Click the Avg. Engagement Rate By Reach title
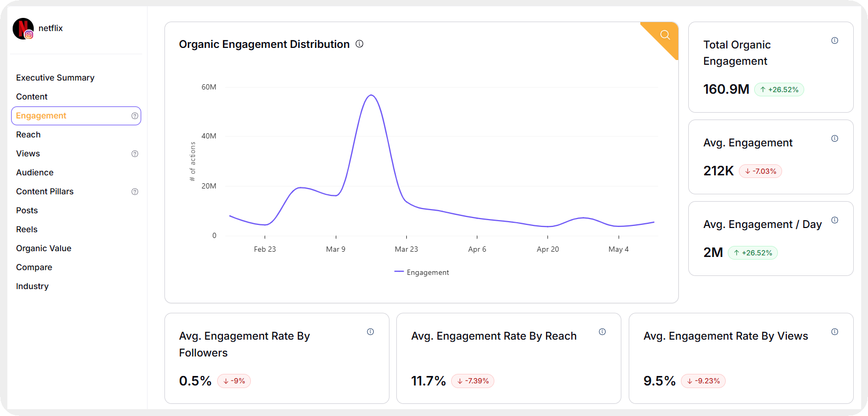The width and height of the screenshot is (868, 416). coord(494,336)
